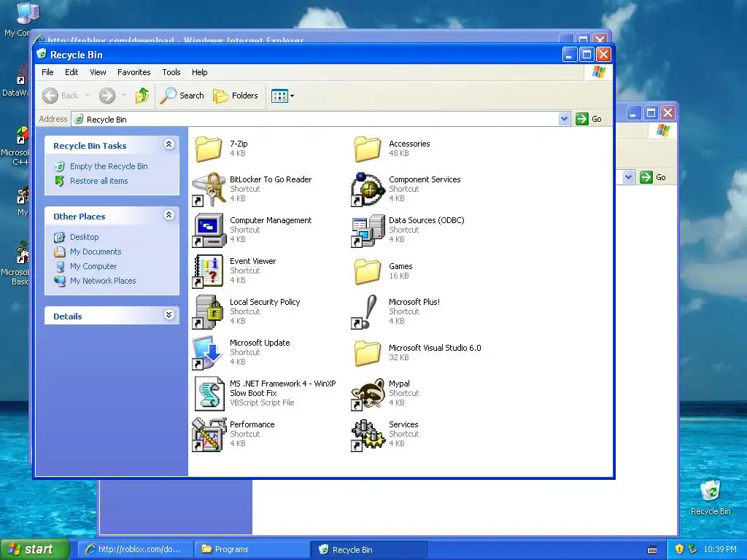Select the Accessories folder icon
The width and height of the screenshot is (747, 560).
[x=368, y=149]
